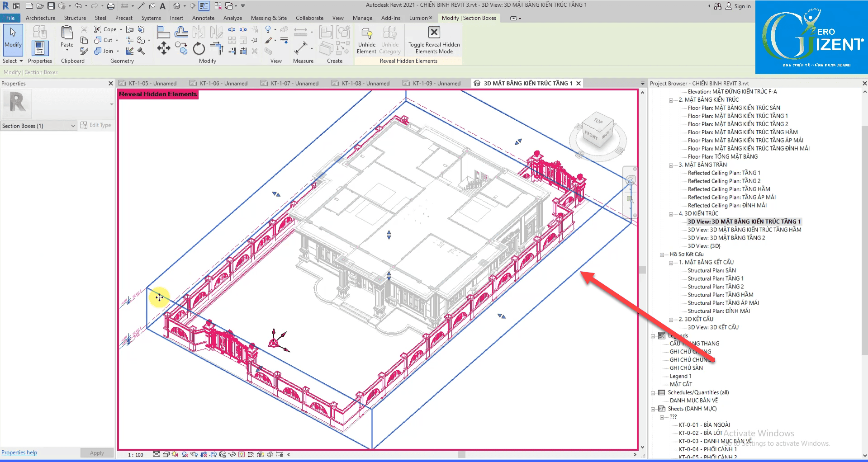This screenshot has width=868, height=462.
Task: Open Floor Plan: TỔNG MẶT BẰNG in browser
Action: click(722, 157)
